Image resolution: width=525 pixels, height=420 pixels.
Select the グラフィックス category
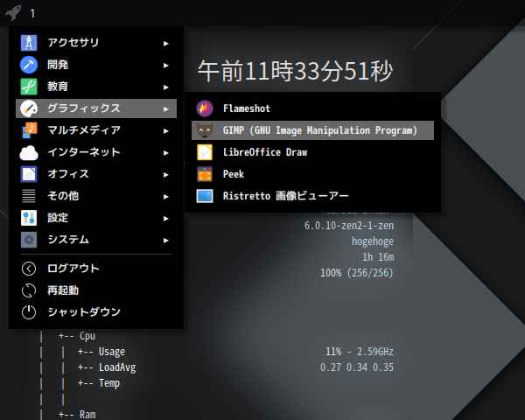[x=96, y=108]
